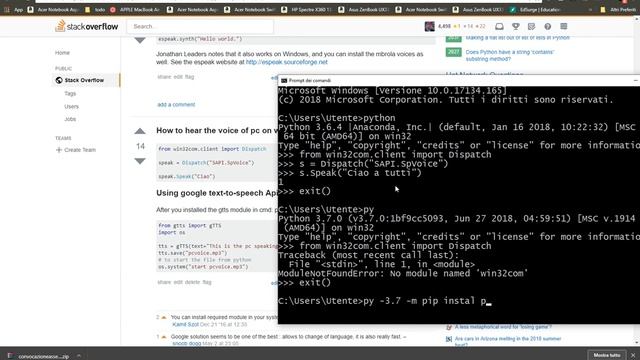The image size is (640, 360).
Task: Click flag under the gtts answer
Action: tap(207, 282)
